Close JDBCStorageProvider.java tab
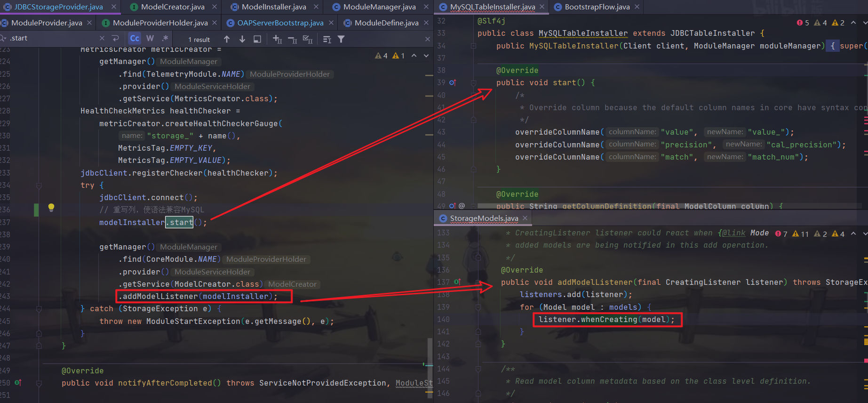 (x=113, y=7)
